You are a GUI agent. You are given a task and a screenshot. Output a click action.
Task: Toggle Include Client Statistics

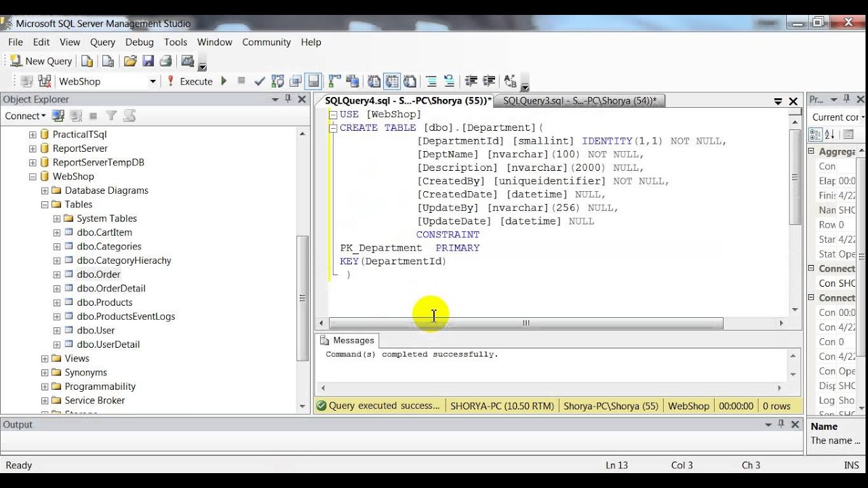[352, 81]
